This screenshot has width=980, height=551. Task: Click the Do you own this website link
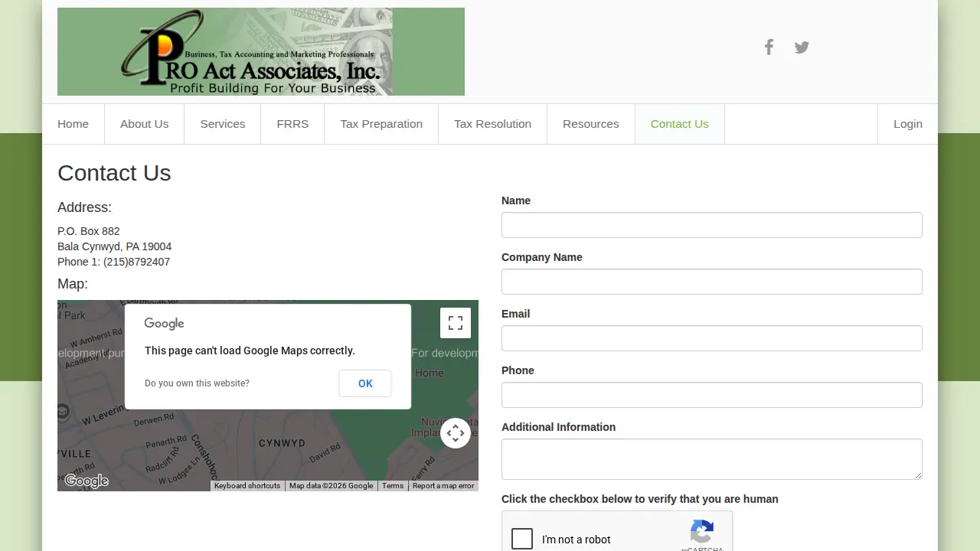tap(197, 383)
